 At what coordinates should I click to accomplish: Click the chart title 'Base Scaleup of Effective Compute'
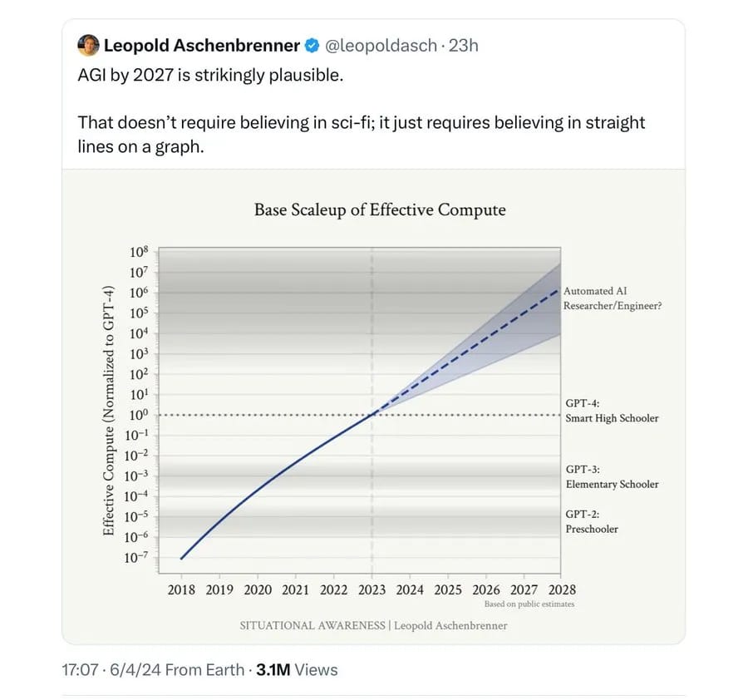(x=380, y=210)
